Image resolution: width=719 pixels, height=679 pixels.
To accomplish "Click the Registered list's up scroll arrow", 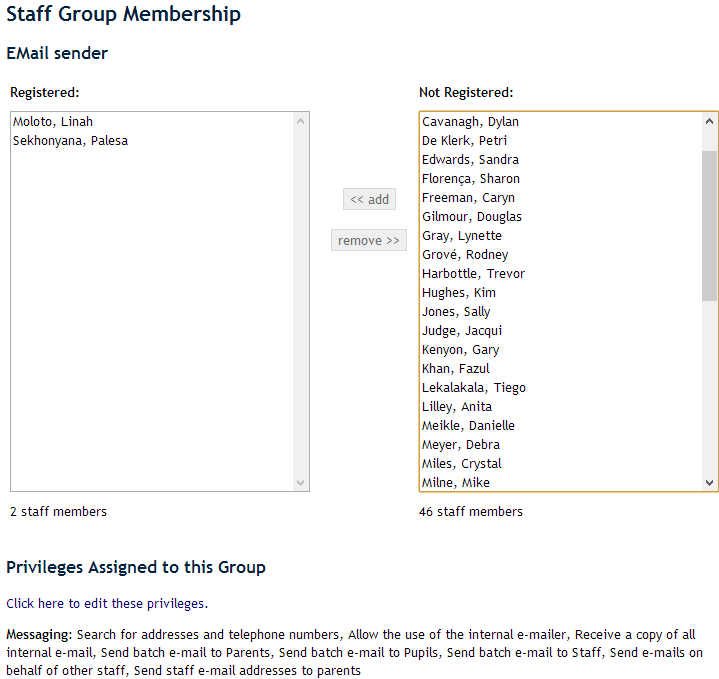I will tap(301, 121).
